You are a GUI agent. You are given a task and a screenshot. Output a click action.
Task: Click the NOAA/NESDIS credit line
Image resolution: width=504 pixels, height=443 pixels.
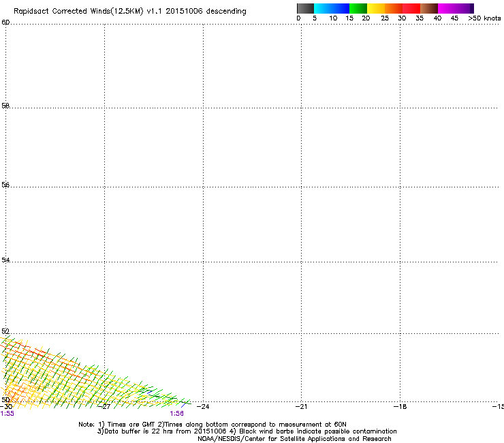point(294,439)
